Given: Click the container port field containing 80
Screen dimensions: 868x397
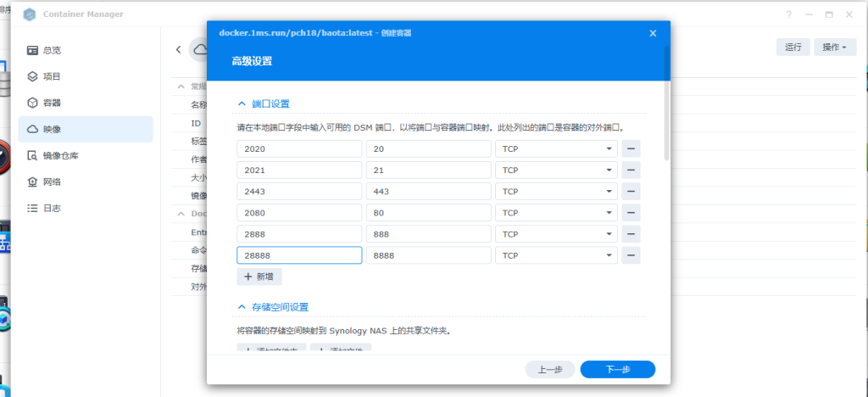Looking at the screenshot, I should point(429,213).
